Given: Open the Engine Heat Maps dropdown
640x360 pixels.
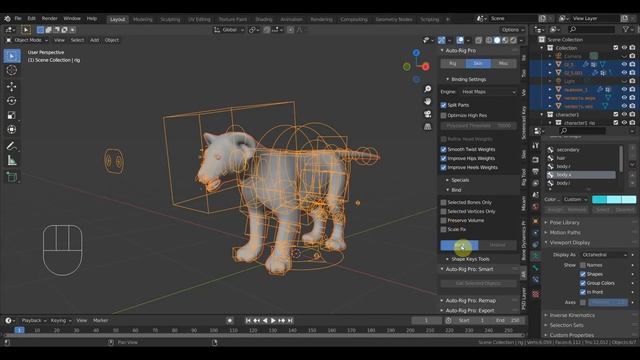Looking at the screenshot, I should [x=488, y=92].
